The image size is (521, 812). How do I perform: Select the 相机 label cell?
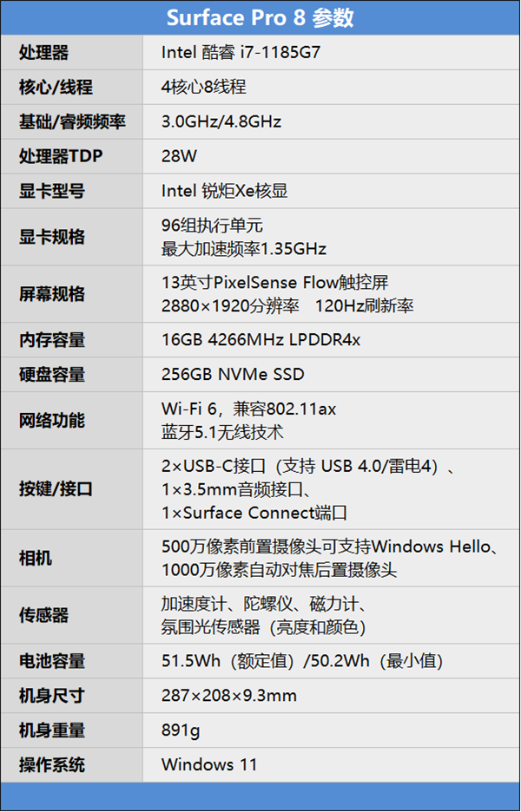tap(36, 558)
